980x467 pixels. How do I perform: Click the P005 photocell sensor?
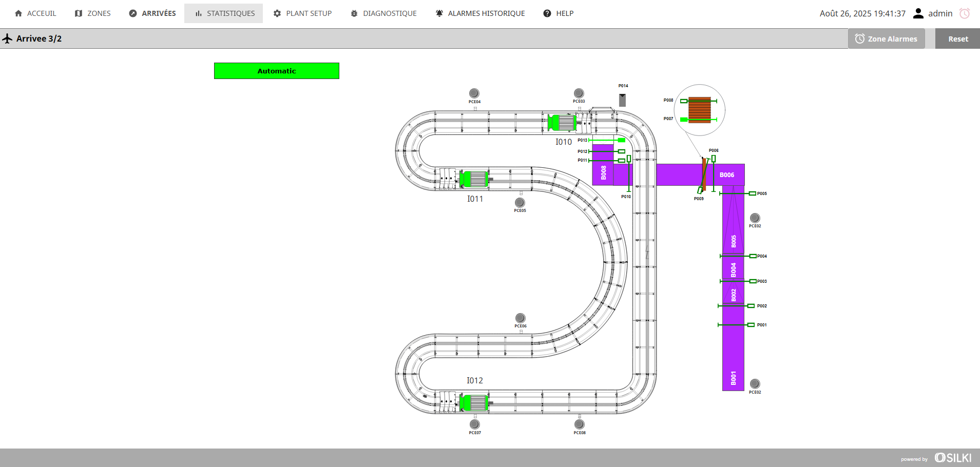point(738,193)
